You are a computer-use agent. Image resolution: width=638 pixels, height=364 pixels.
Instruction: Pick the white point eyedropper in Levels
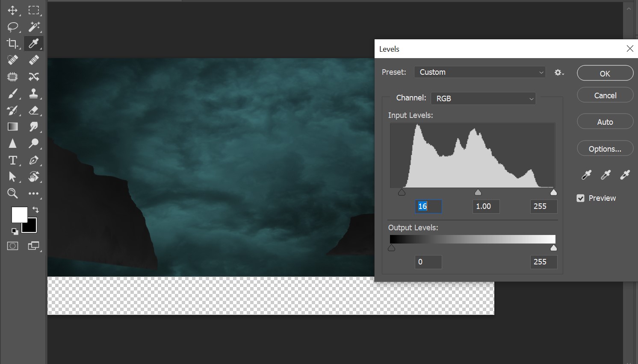[x=625, y=175]
